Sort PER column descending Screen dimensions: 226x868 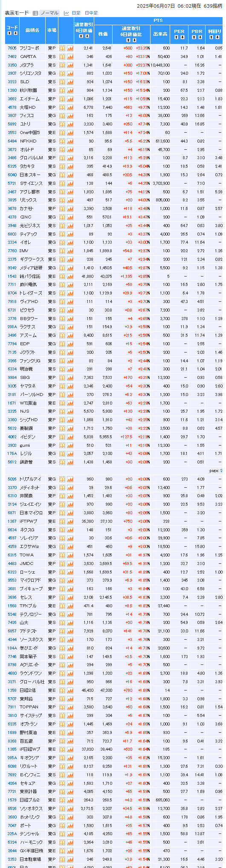point(183,37)
